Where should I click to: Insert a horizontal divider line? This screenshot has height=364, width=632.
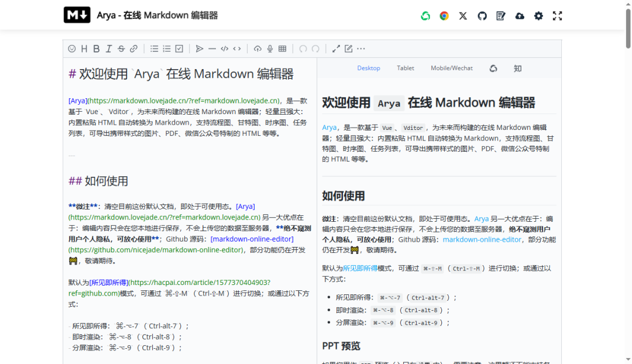[212, 49]
